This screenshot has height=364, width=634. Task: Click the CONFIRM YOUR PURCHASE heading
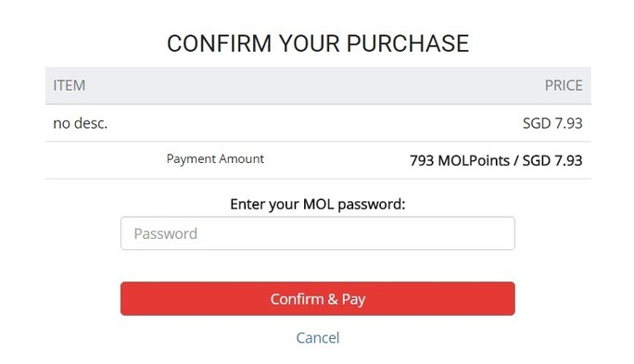[318, 44]
